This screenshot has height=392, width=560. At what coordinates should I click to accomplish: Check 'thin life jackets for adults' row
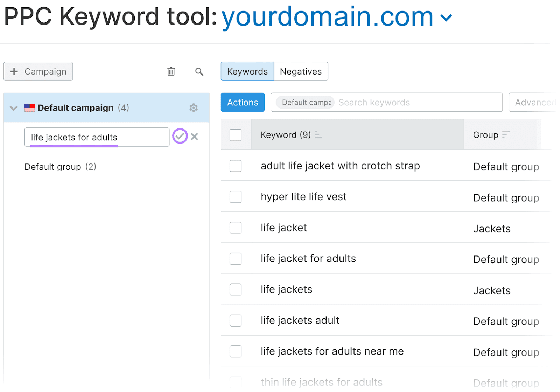236,382
